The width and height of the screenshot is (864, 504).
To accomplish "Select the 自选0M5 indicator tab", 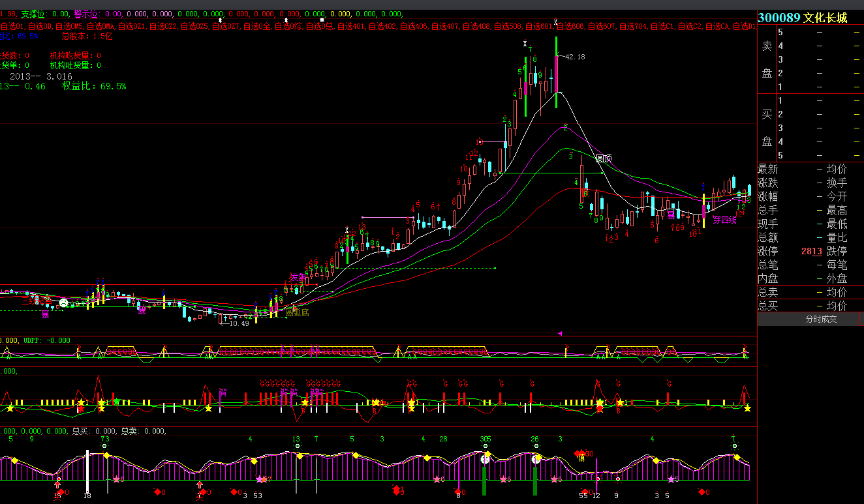I will pyautogui.click(x=69, y=27).
